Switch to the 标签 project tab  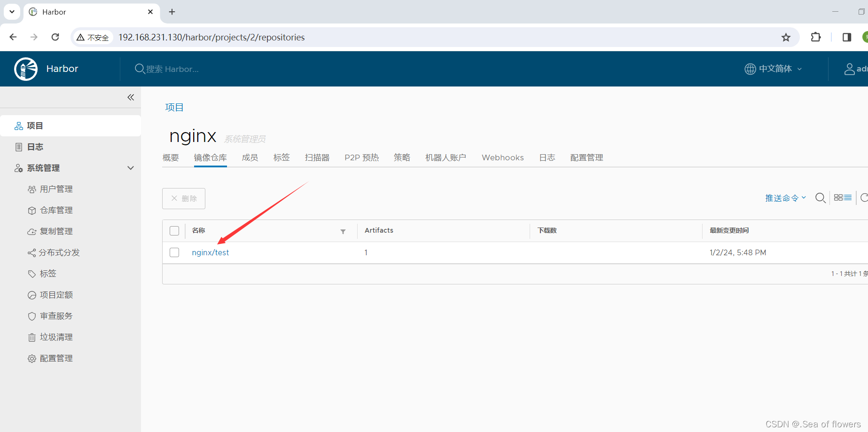[x=282, y=157]
